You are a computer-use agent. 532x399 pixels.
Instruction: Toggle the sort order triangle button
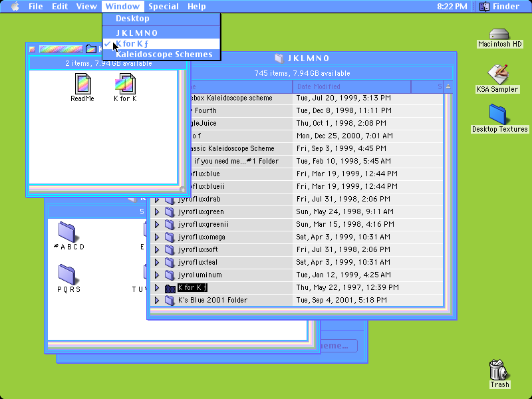(x=448, y=86)
